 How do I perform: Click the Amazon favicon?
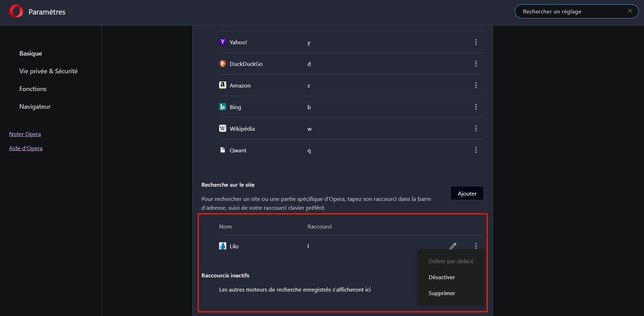pyautogui.click(x=223, y=85)
